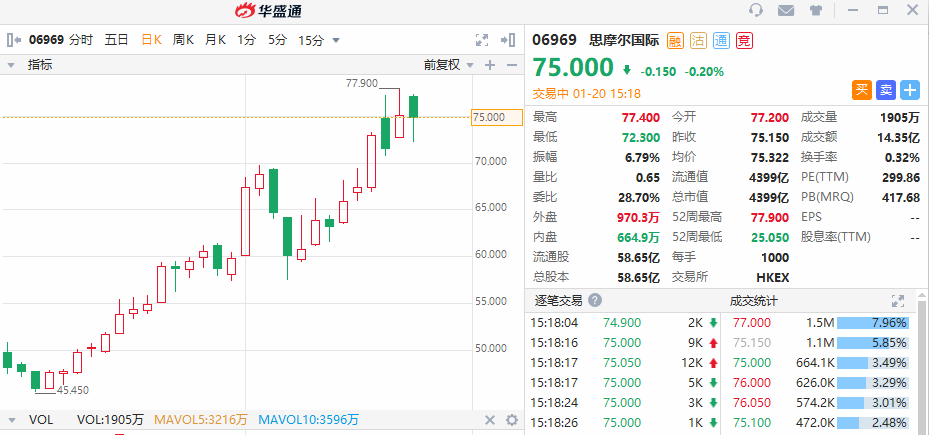Click the PE(TTM) value 299.86

click(x=901, y=177)
